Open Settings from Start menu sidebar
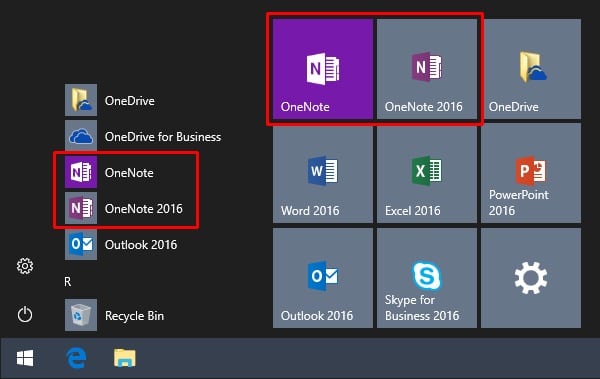 tap(25, 266)
